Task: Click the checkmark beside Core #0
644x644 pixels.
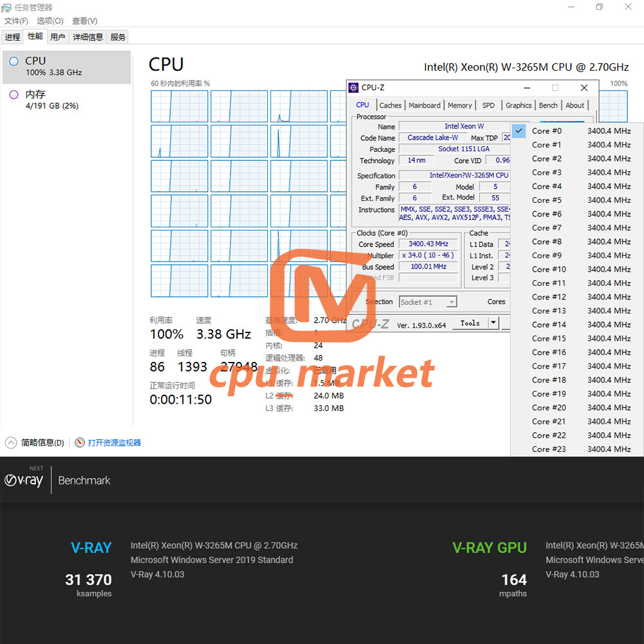Action: pos(519,131)
